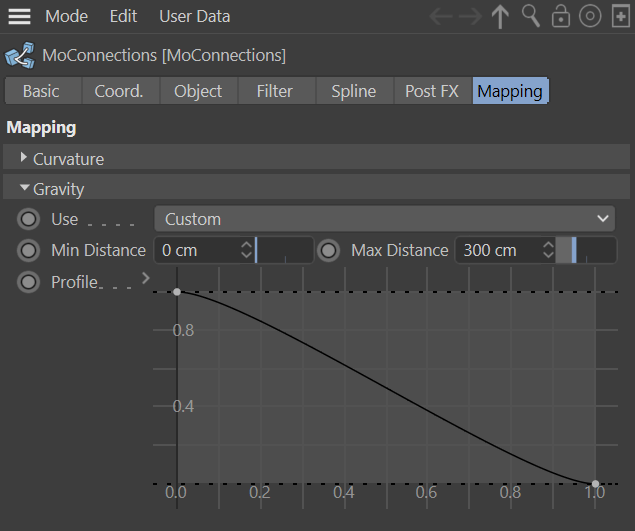Click the Min Distance value field
This screenshot has width=635, height=531.
197,250
